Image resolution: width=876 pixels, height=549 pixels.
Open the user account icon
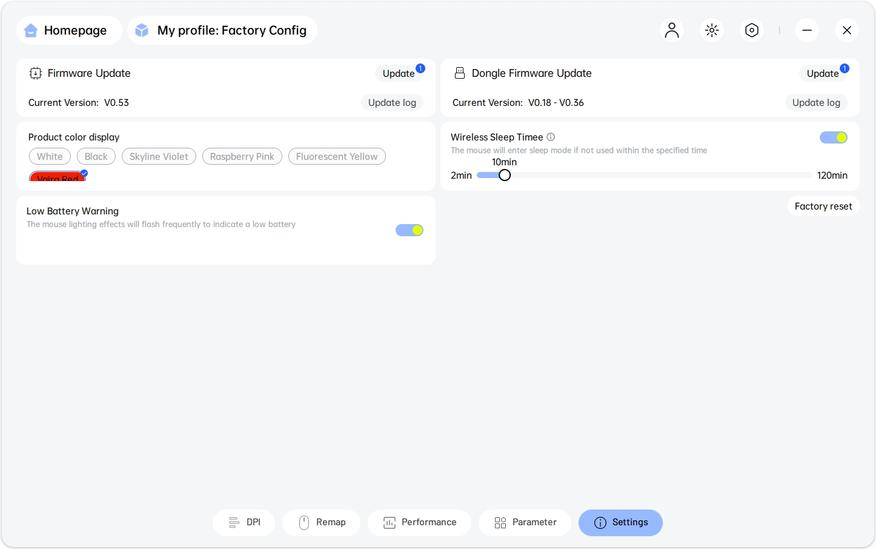point(672,30)
